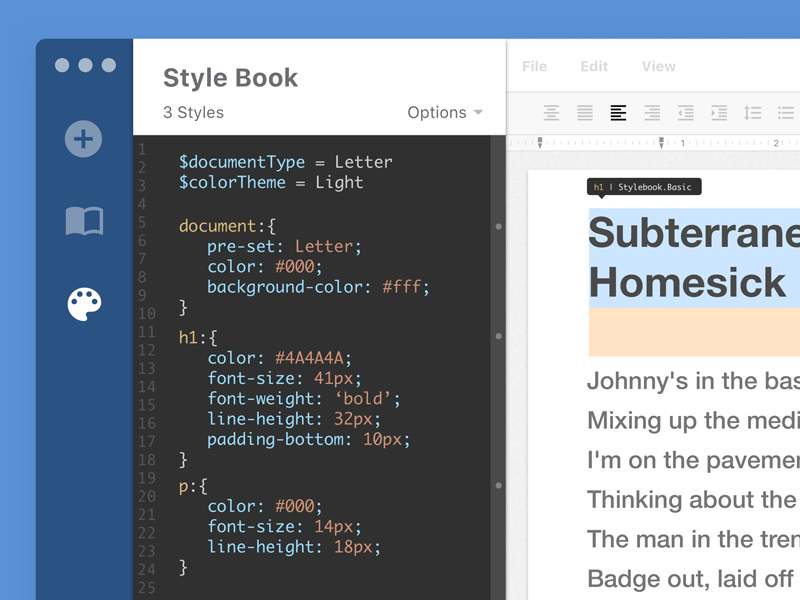Viewport: 800px width, 600px height.
Task: Click the collapse dot beside document block
Action: click(499, 226)
